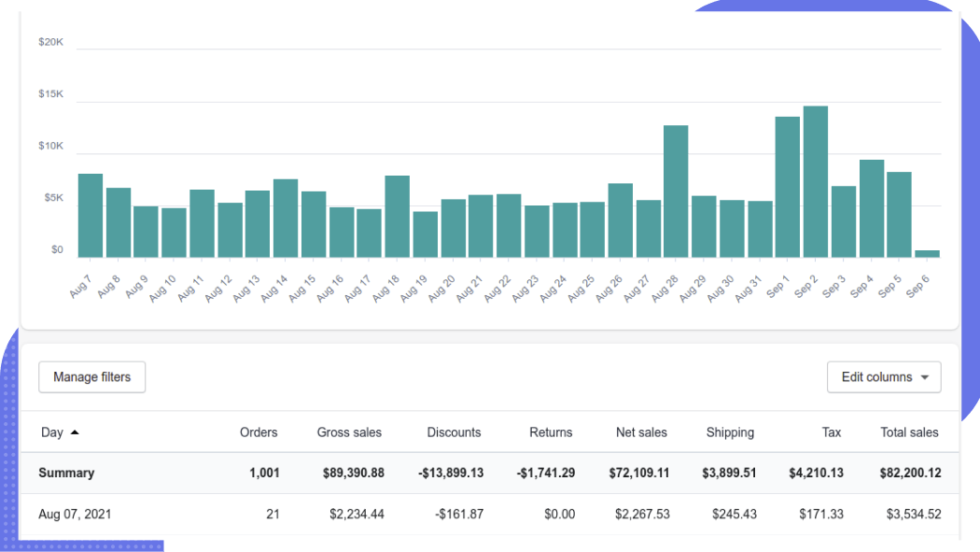The width and height of the screenshot is (980, 552).
Task: Click the Aug 10 axis label
Action: (163, 289)
